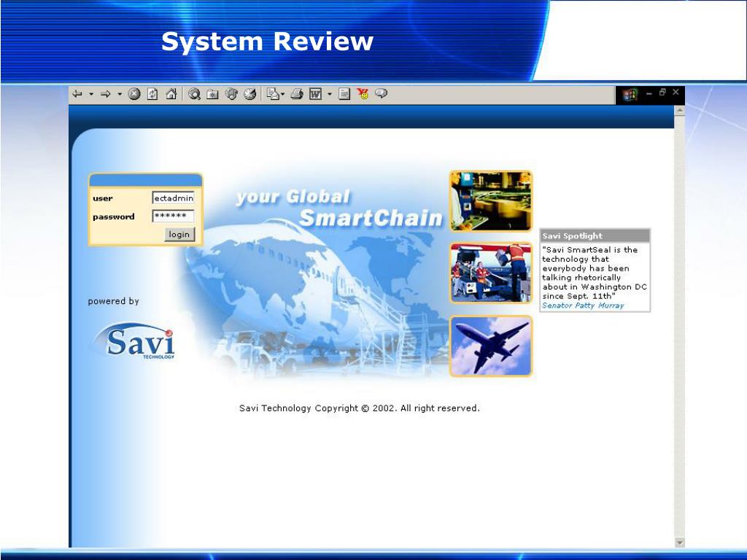Click the Savi Technology logo

(x=134, y=341)
